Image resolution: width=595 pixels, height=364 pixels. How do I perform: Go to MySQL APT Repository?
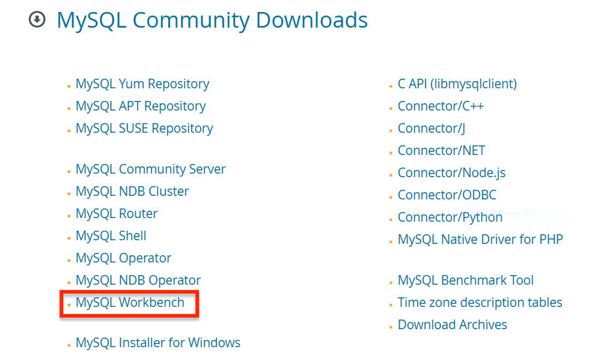point(141,106)
